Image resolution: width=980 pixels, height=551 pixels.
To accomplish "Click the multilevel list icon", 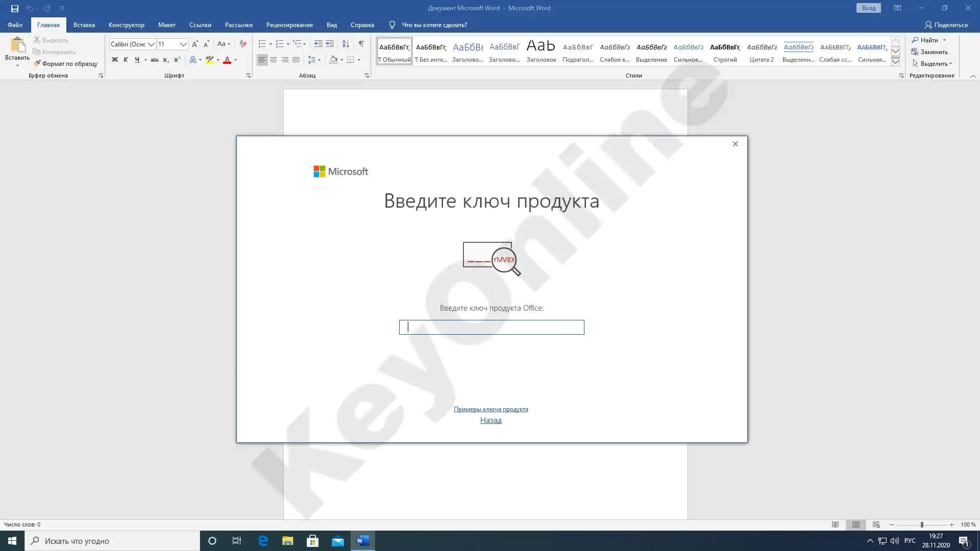I will 297,44.
